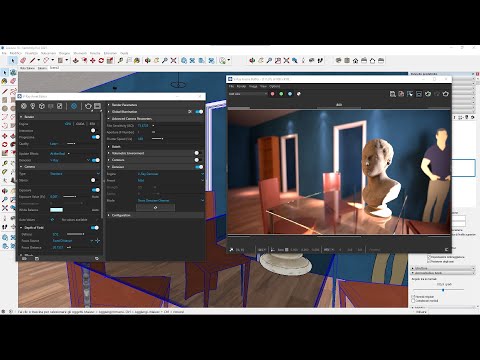Toggle Depth of Field switch

(95, 228)
